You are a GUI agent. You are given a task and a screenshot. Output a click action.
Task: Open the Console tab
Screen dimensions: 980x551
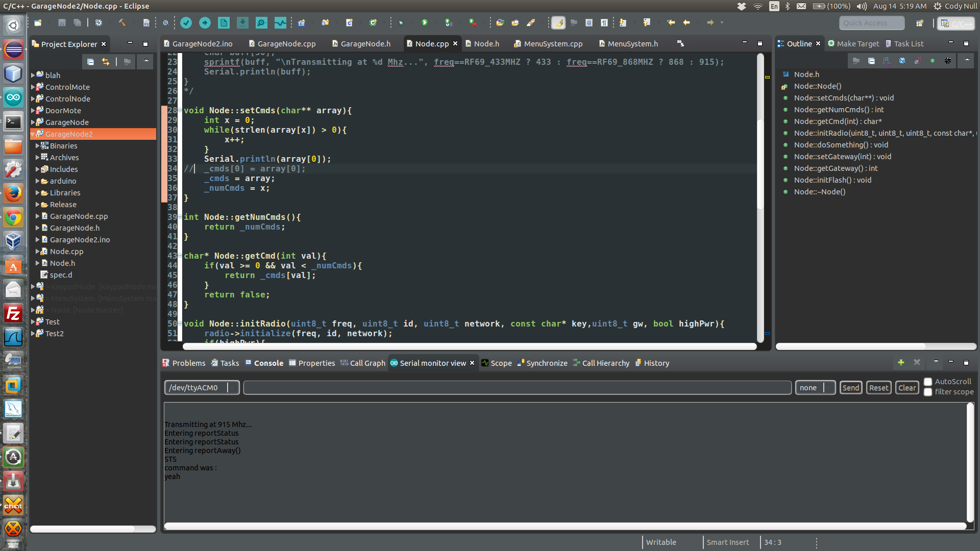tap(264, 363)
